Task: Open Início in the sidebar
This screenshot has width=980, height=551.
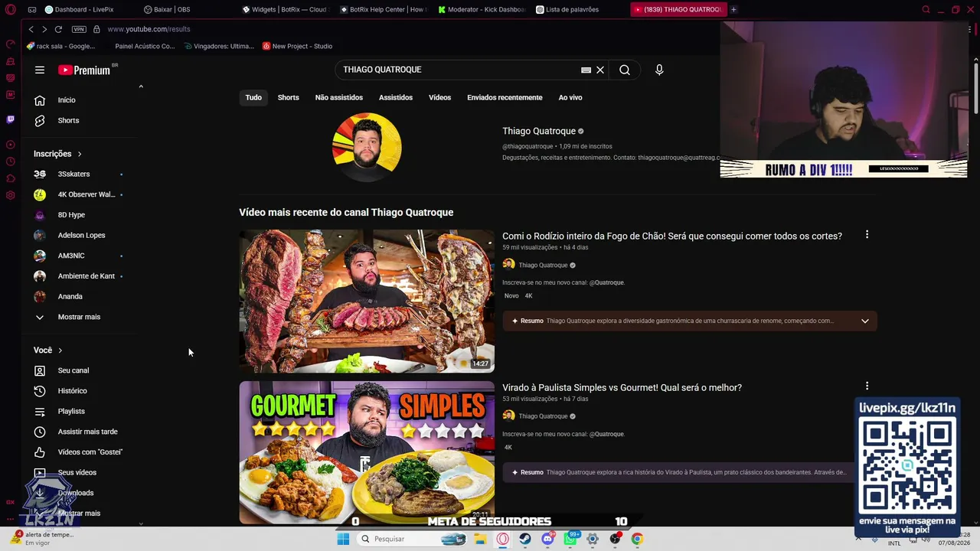Action: click(x=68, y=100)
